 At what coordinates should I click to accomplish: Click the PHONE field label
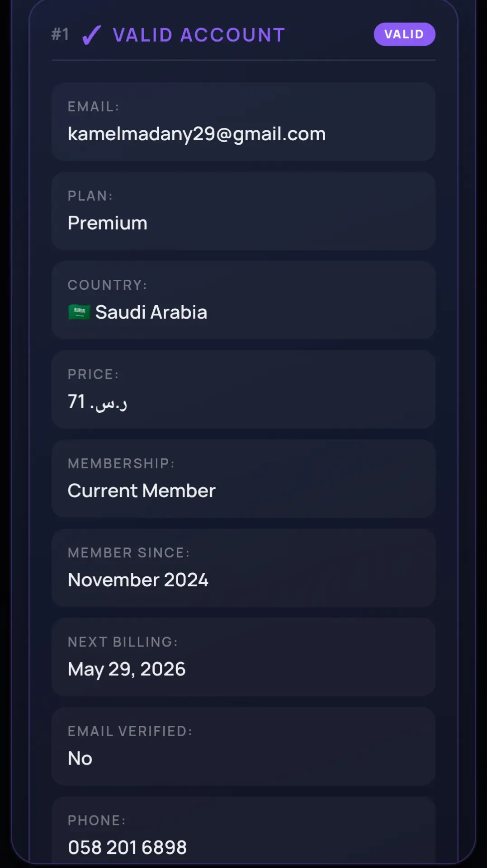pyautogui.click(x=97, y=820)
